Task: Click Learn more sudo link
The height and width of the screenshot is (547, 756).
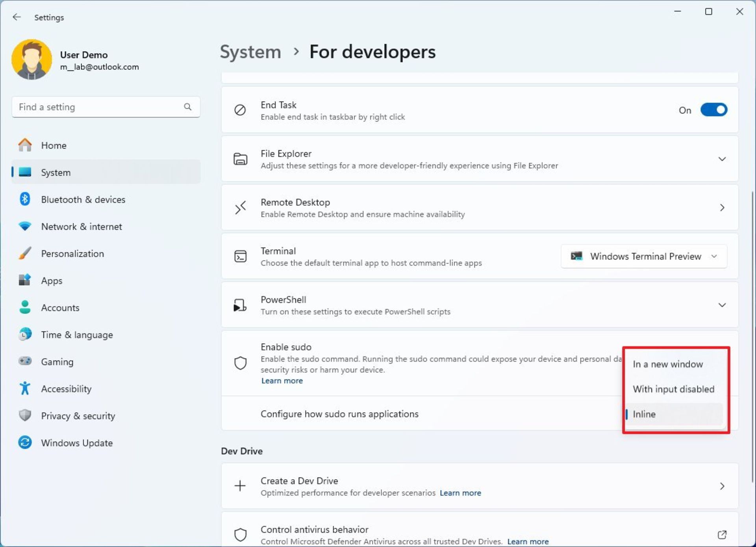Action: coord(282,380)
